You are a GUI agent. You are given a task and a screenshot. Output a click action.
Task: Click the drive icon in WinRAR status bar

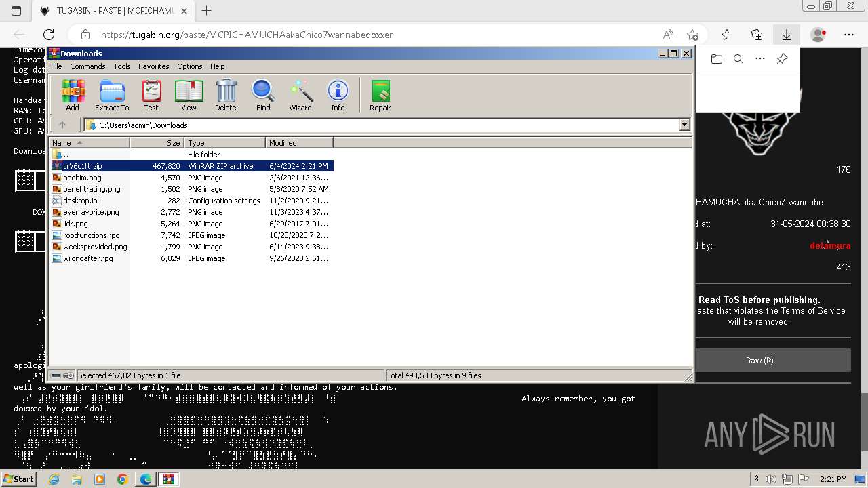[x=56, y=375]
